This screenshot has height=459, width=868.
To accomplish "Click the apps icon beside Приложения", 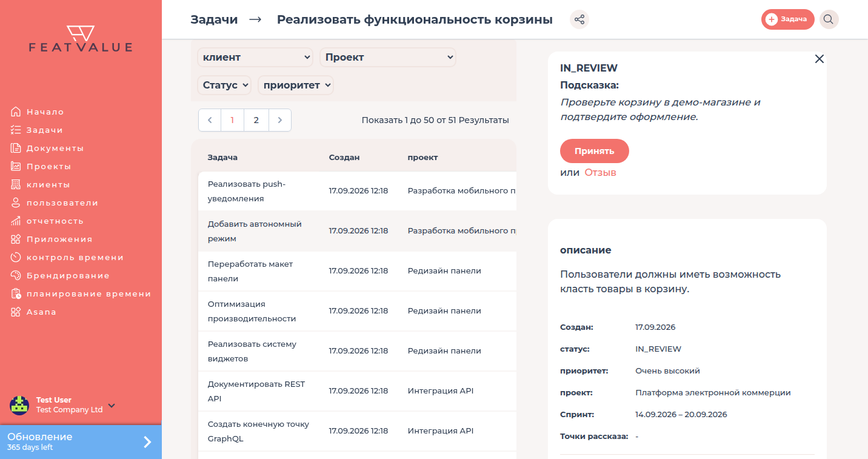I will point(16,239).
